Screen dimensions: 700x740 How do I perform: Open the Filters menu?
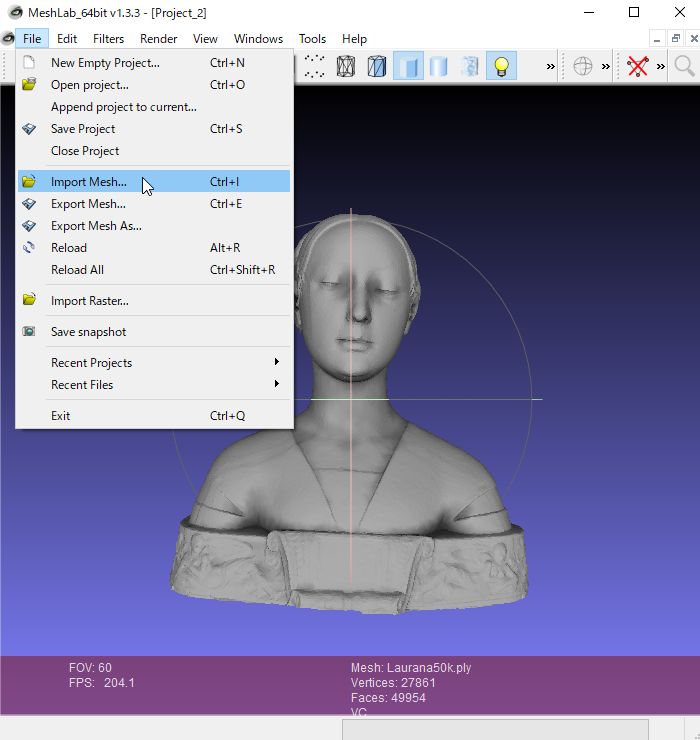pyautogui.click(x=108, y=39)
